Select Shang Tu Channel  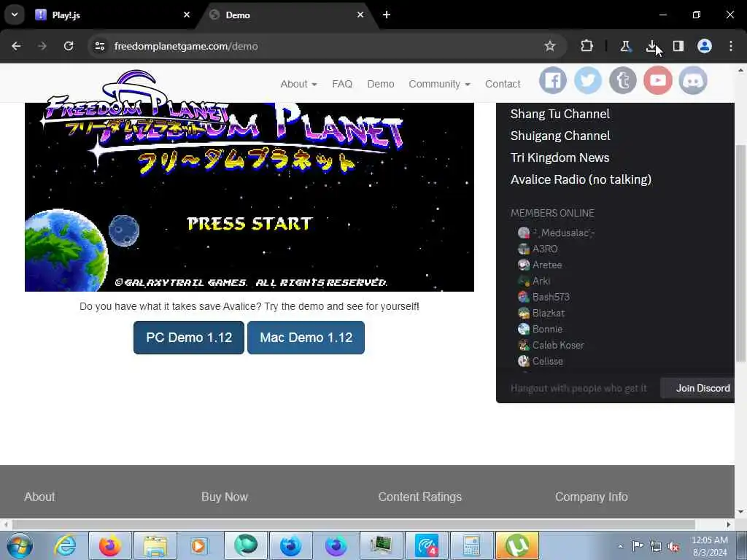tap(560, 114)
